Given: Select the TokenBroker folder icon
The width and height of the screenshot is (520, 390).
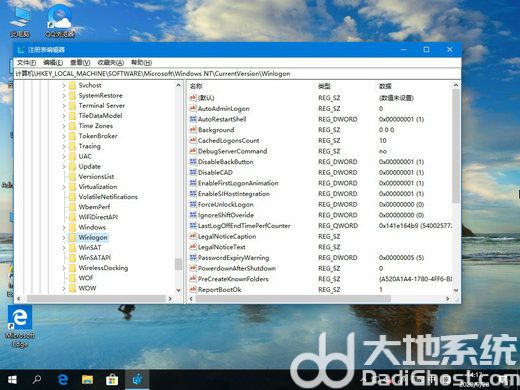Looking at the screenshot, I should [x=72, y=136].
